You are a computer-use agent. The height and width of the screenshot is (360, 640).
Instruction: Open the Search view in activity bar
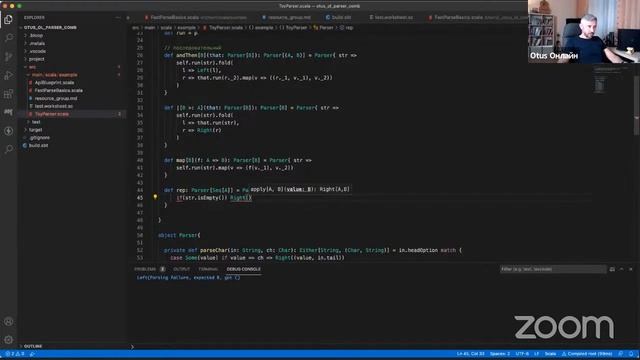click(x=8, y=38)
